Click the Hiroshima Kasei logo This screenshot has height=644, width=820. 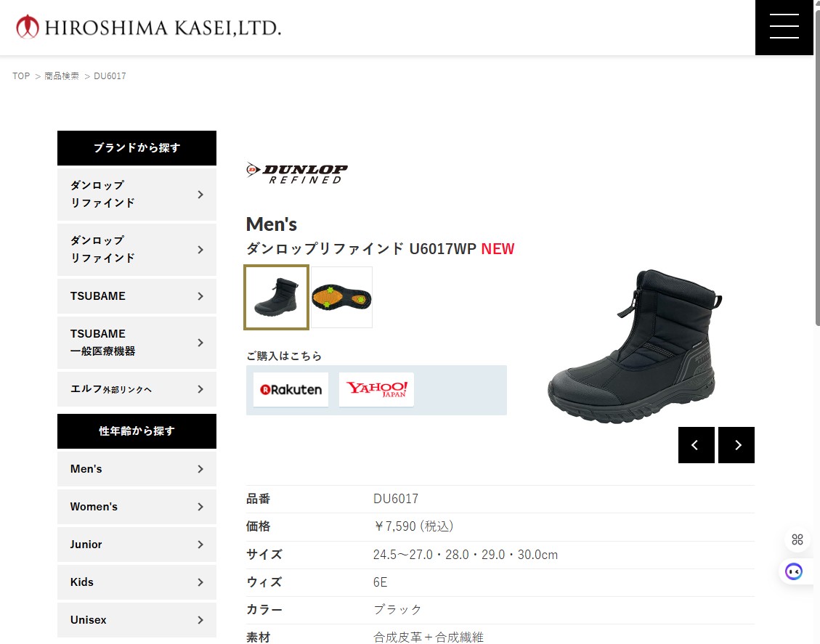[x=148, y=27]
